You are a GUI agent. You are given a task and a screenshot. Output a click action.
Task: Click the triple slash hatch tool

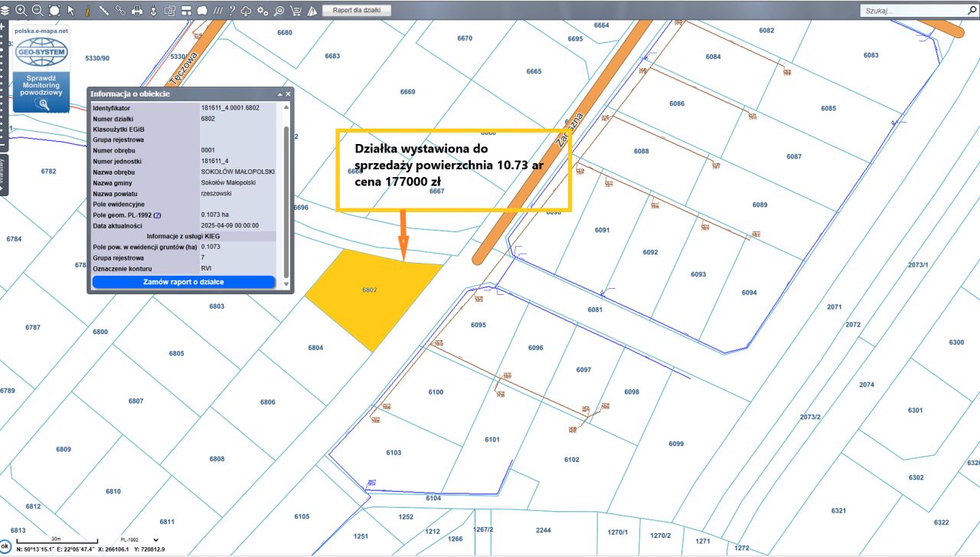click(x=218, y=11)
